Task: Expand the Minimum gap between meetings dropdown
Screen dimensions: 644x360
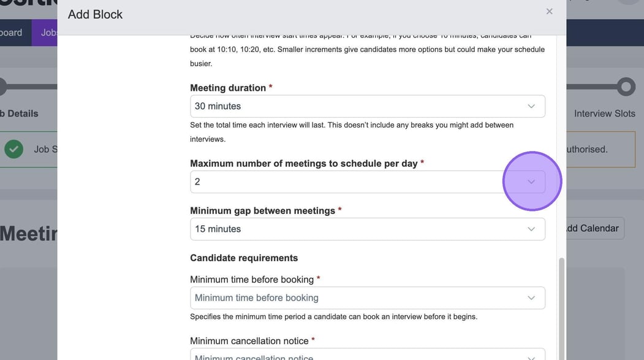Action: (x=367, y=229)
